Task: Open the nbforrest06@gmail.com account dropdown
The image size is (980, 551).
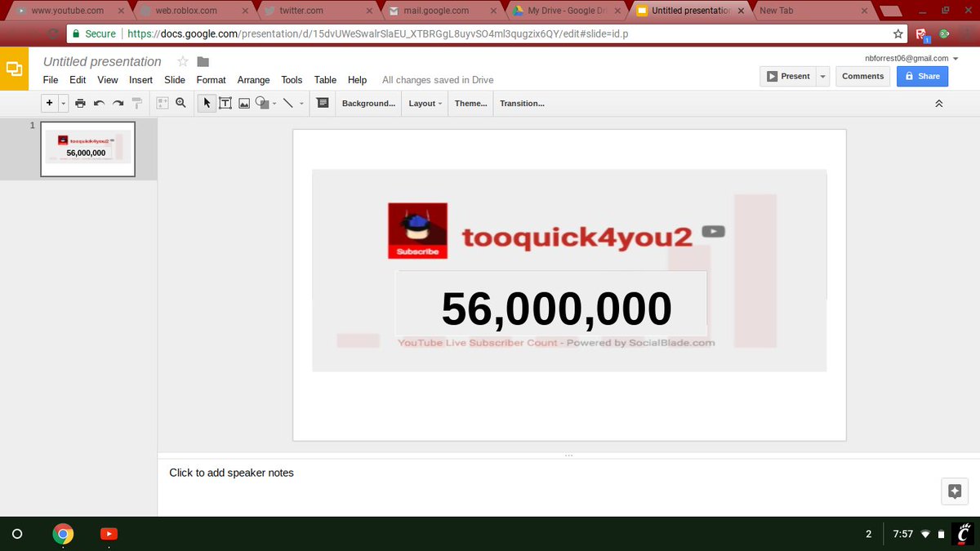Action: tap(912, 58)
